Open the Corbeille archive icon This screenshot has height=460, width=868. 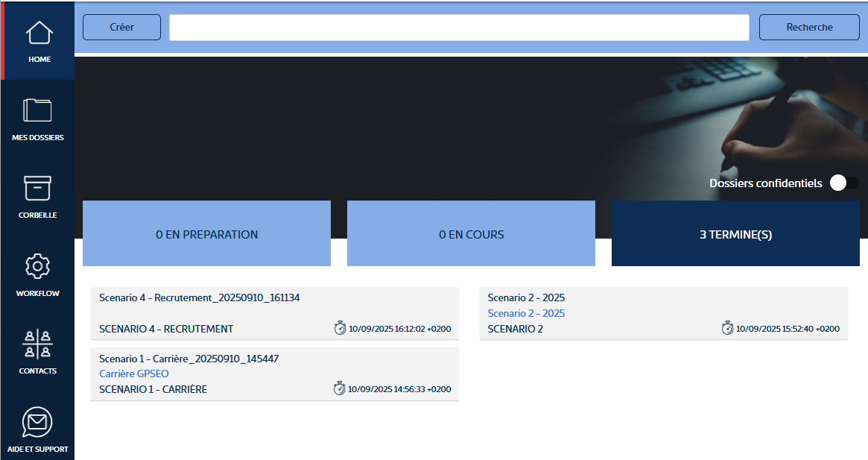37,189
